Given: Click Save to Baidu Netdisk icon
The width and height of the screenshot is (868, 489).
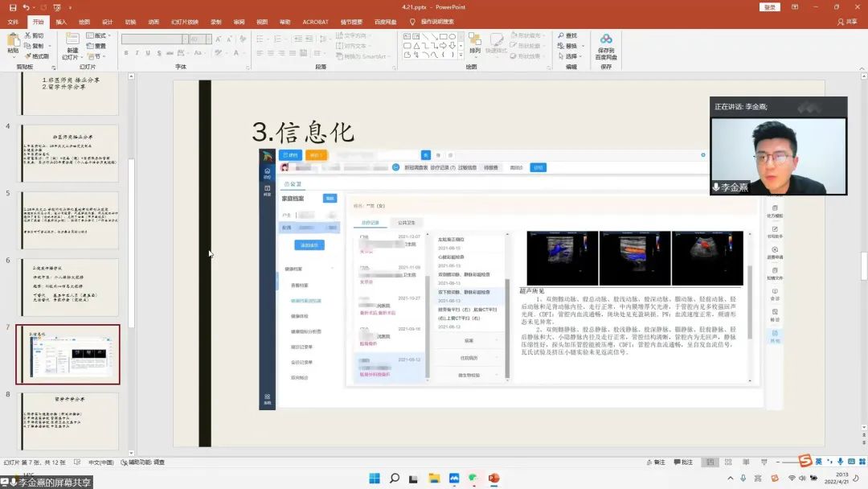Looking at the screenshot, I should pyautogui.click(x=606, y=46).
